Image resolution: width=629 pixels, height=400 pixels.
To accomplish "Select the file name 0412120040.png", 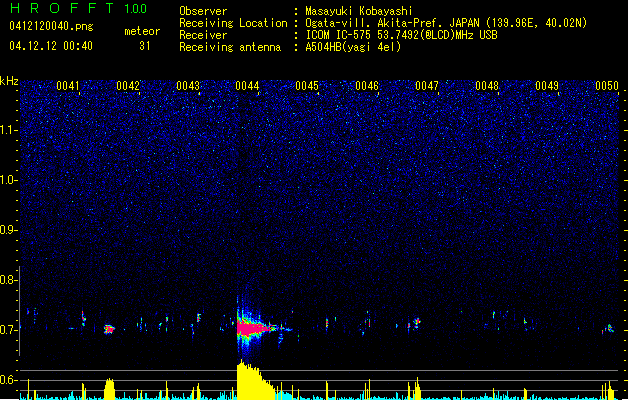I will pos(51,26).
